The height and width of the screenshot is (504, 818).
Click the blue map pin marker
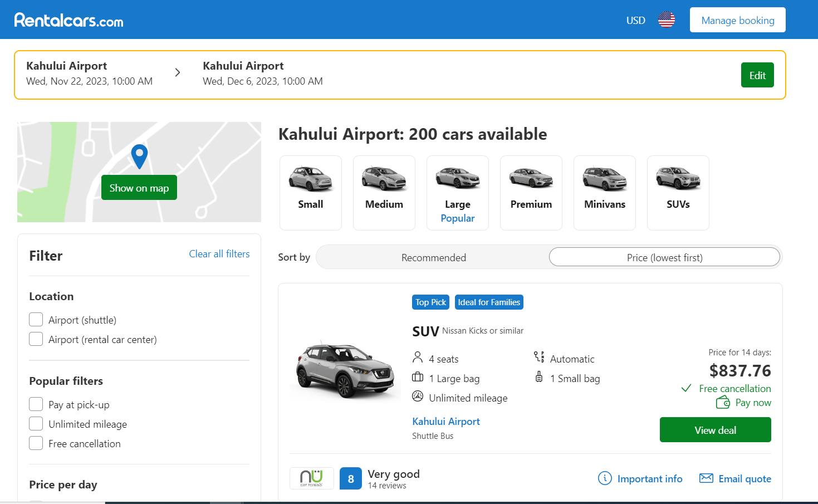[139, 156]
